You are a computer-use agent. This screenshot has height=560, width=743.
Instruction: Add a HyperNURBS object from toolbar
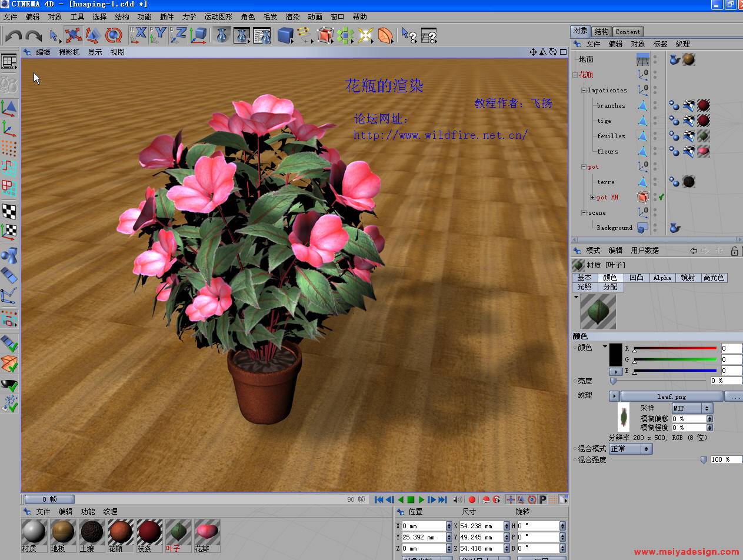click(x=325, y=36)
